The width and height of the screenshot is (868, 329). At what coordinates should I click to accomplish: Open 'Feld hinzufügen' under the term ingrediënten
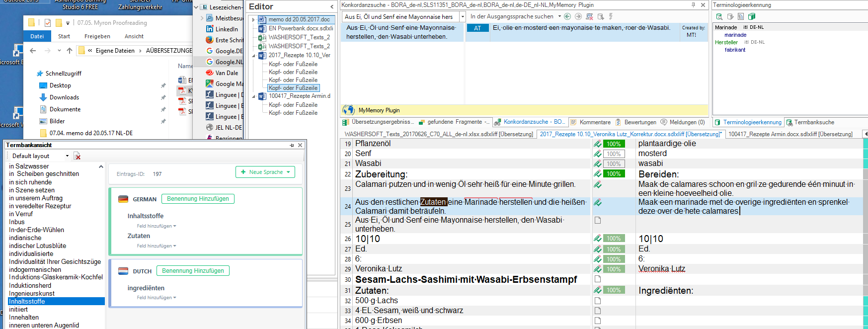tap(157, 298)
